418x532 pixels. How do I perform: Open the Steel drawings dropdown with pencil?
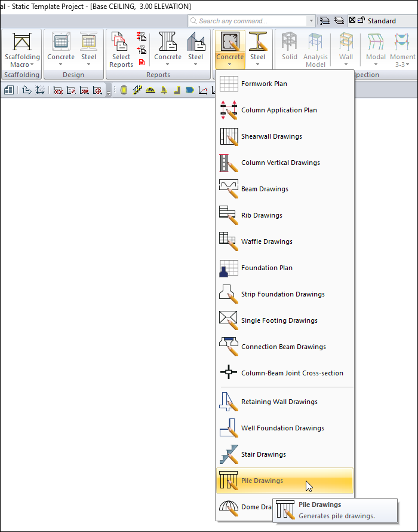click(x=257, y=50)
